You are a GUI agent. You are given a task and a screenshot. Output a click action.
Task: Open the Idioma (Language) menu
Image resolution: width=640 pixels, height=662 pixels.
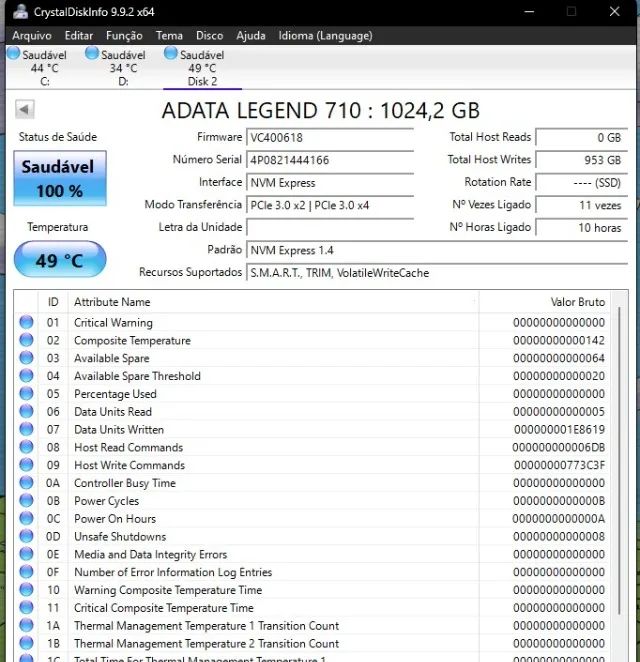point(325,35)
